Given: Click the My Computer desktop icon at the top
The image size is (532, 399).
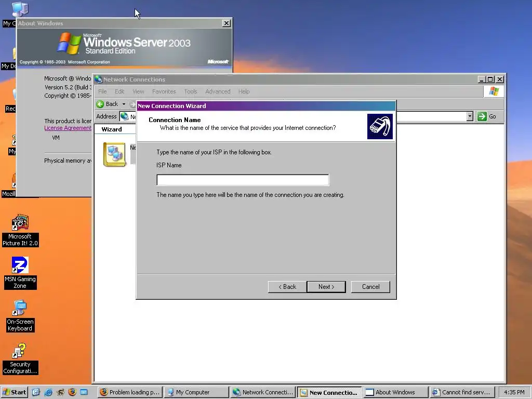Looking at the screenshot, I should pyautogui.click(x=20, y=9).
